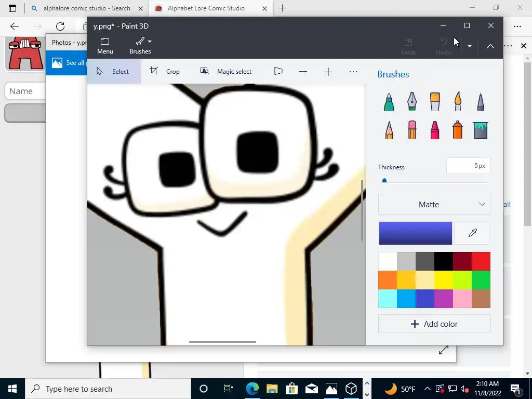532x399 pixels.
Task: Pick the white color swatch
Action: (x=388, y=261)
